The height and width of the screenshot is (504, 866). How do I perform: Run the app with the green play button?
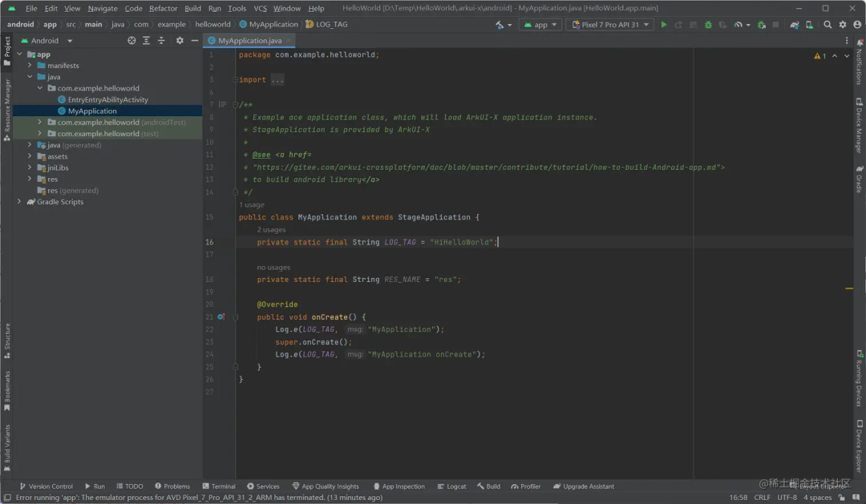(663, 25)
